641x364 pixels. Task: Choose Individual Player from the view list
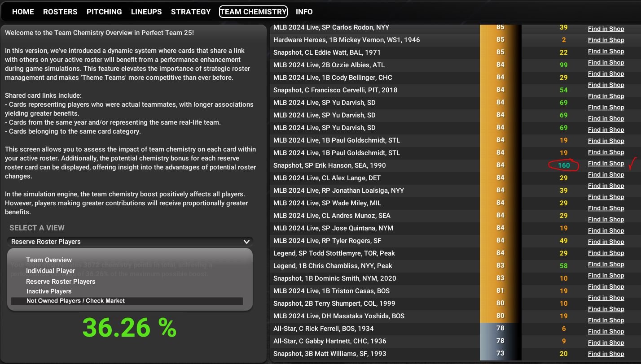click(50, 271)
